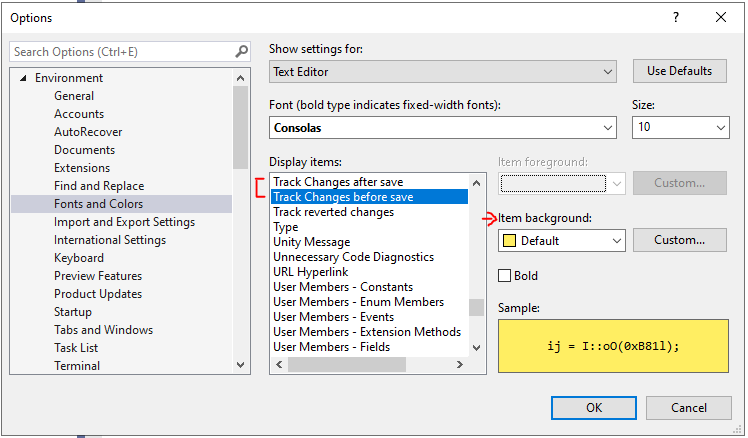Click the Display items horizontal scrollbar thumb
748x438 pixels.
click(x=347, y=365)
